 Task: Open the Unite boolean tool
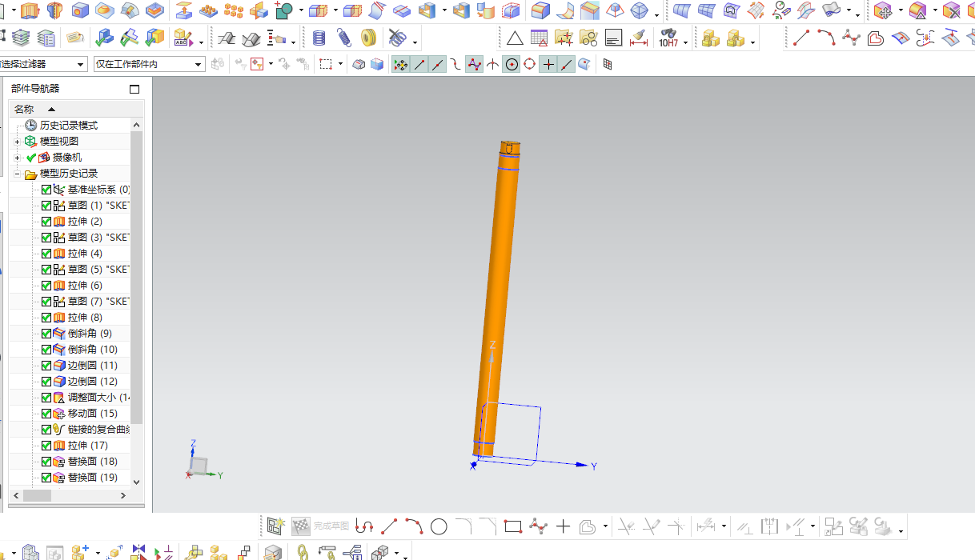click(283, 10)
